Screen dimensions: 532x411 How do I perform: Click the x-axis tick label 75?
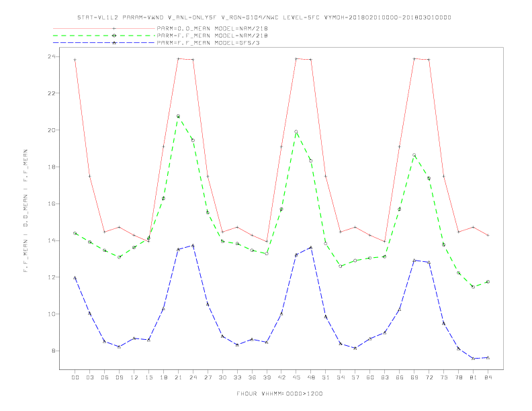click(x=444, y=377)
